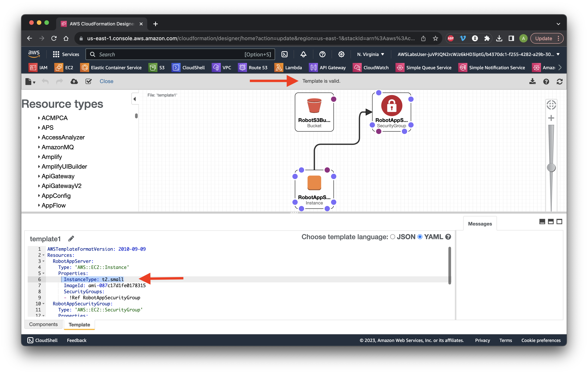Screen dimensions: 588x374
Task: Refresh the diagram with refresh icon
Action: tap(559, 82)
